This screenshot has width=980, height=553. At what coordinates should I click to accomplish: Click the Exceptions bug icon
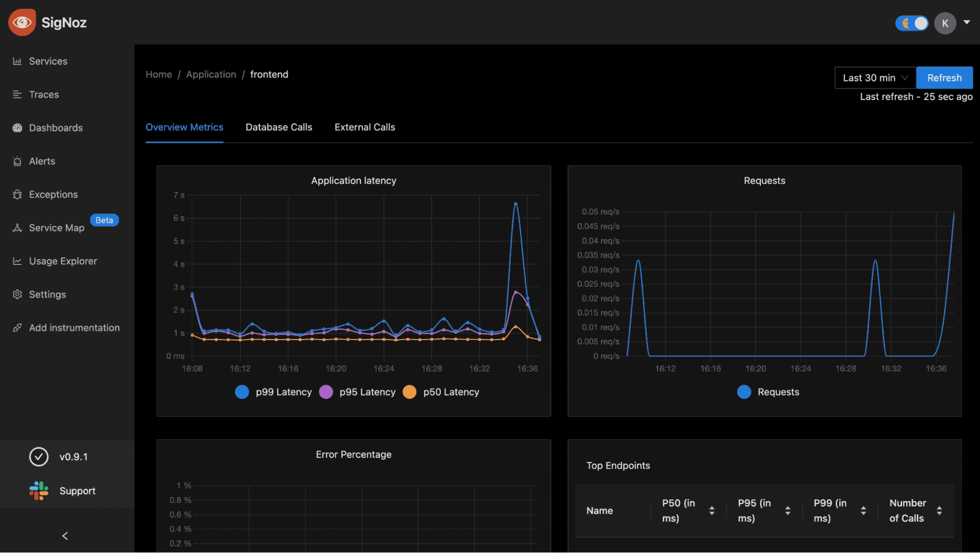pos(17,195)
